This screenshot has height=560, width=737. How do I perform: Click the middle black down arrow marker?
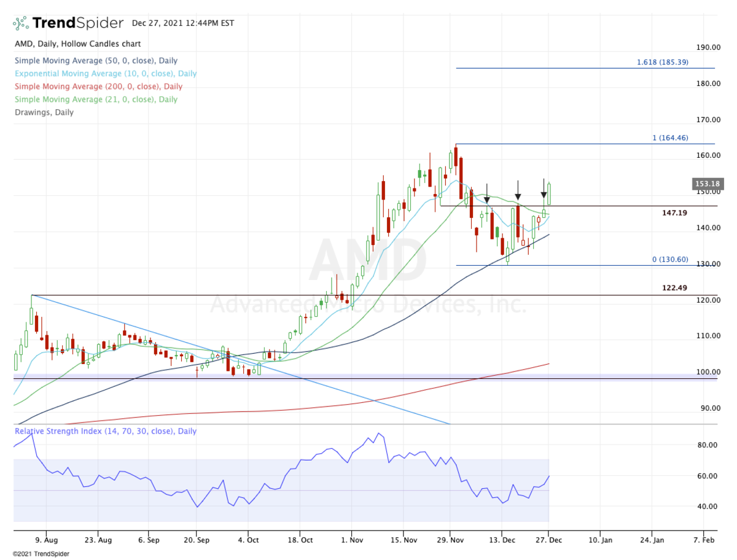518,196
